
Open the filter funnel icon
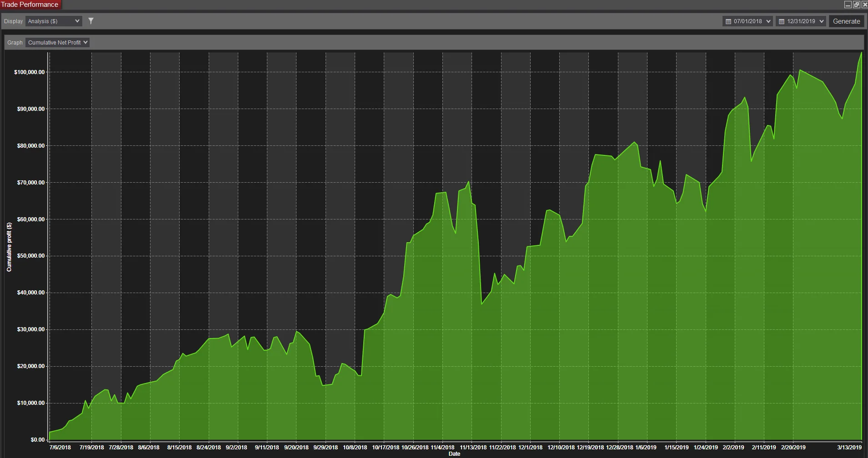click(x=91, y=21)
